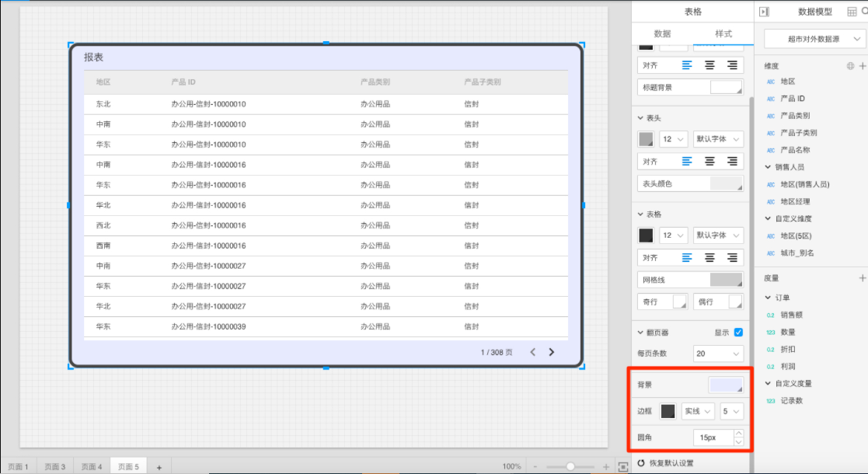
Task: Open the 背景 background color swatch
Action: 726,385
